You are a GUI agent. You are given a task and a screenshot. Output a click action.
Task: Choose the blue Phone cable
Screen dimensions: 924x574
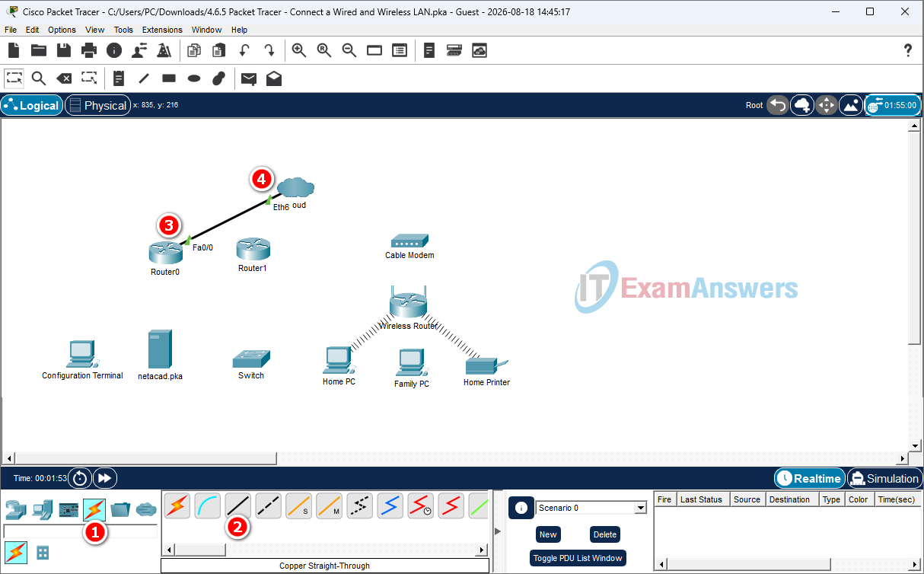tap(390, 505)
